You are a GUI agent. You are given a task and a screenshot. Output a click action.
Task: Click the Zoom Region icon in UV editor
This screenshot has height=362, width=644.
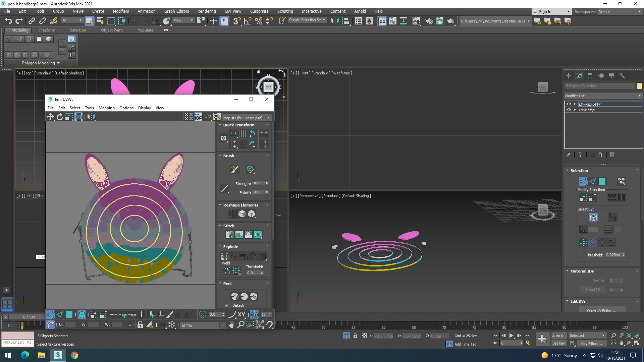pyautogui.click(x=250, y=324)
